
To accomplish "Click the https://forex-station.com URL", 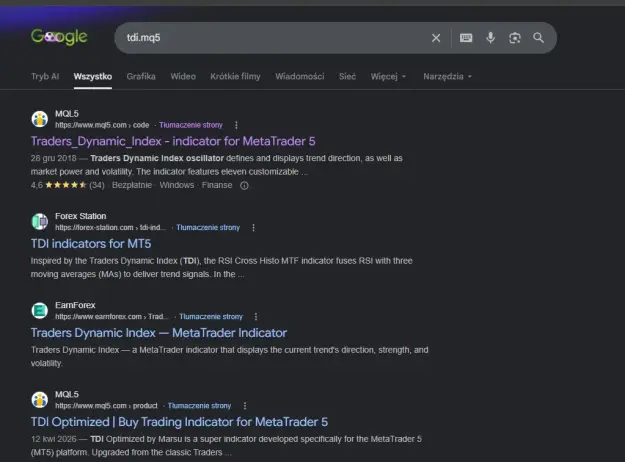I will (x=110, y=228).
